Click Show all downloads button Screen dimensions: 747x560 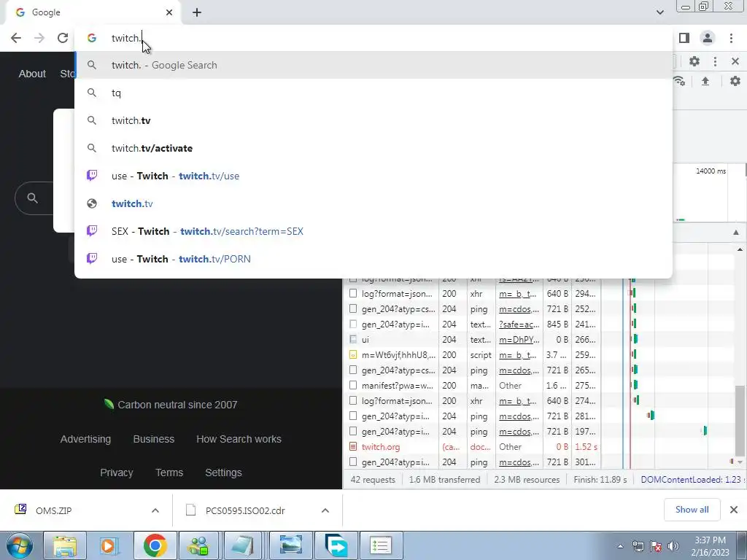692,510
